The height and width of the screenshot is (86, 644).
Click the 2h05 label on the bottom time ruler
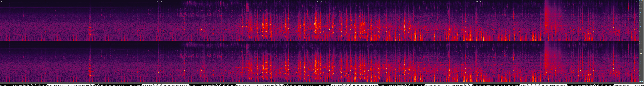coord(4,85)
